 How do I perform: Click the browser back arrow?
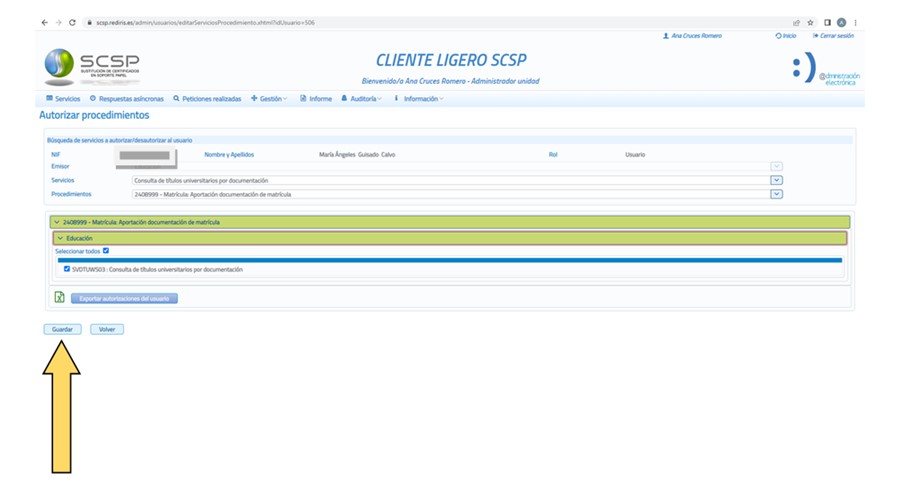tap(45, 23)
